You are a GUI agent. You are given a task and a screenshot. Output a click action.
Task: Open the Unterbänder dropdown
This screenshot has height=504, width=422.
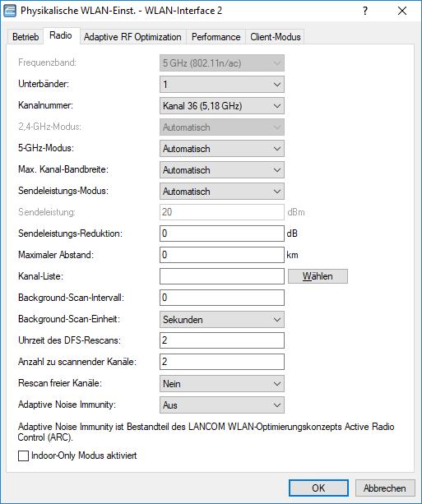222,85
